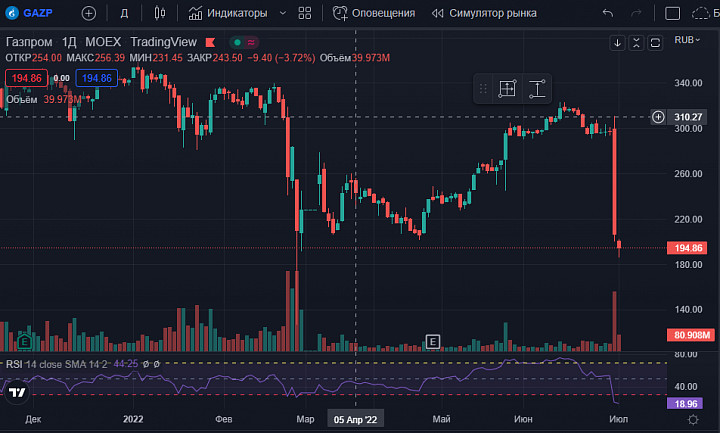Open the RUB currency dropdown

pyautogui.click(x=687, y=40)
